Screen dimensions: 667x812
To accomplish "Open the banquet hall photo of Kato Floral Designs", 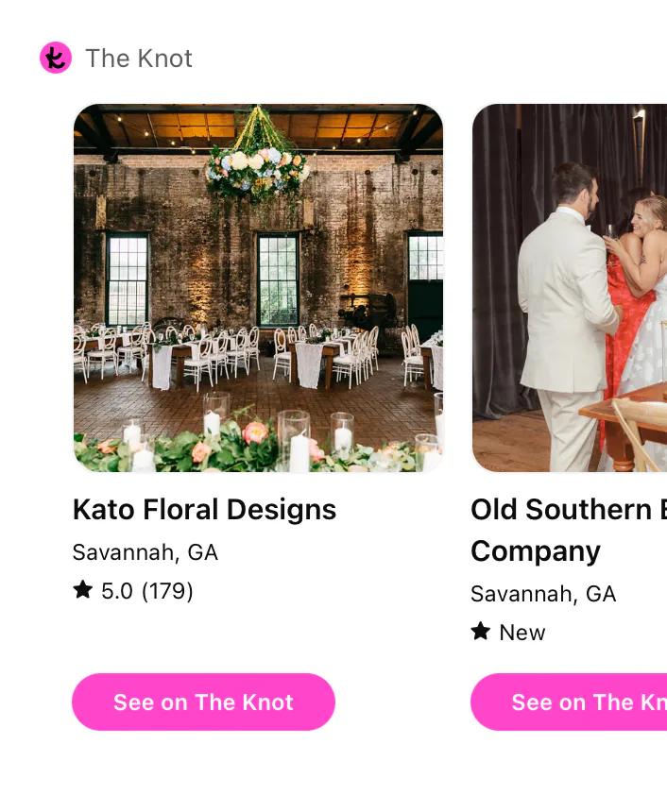I will [x=258, y=286].
